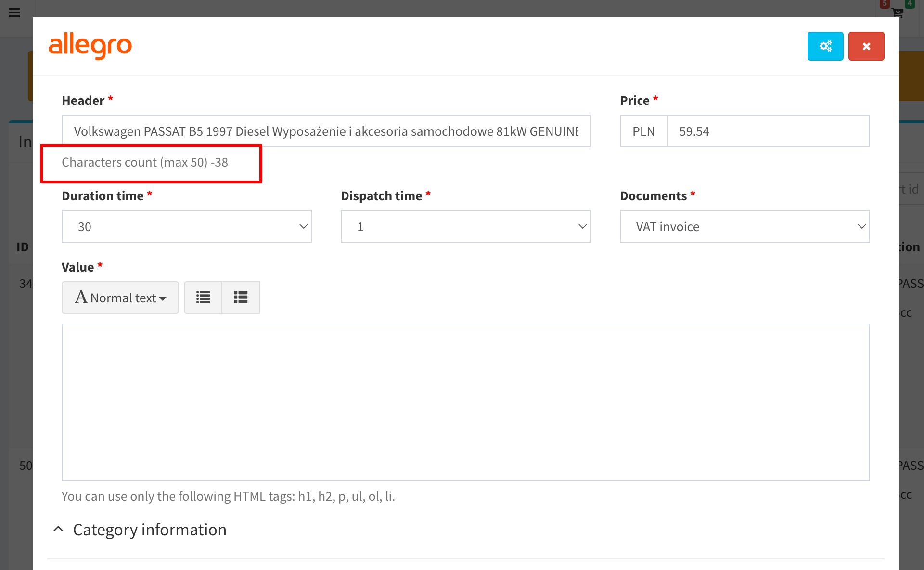Screen dimensions: 924x570
Task: Open the Normal text style dropdown
Action: tap(120, 298)
